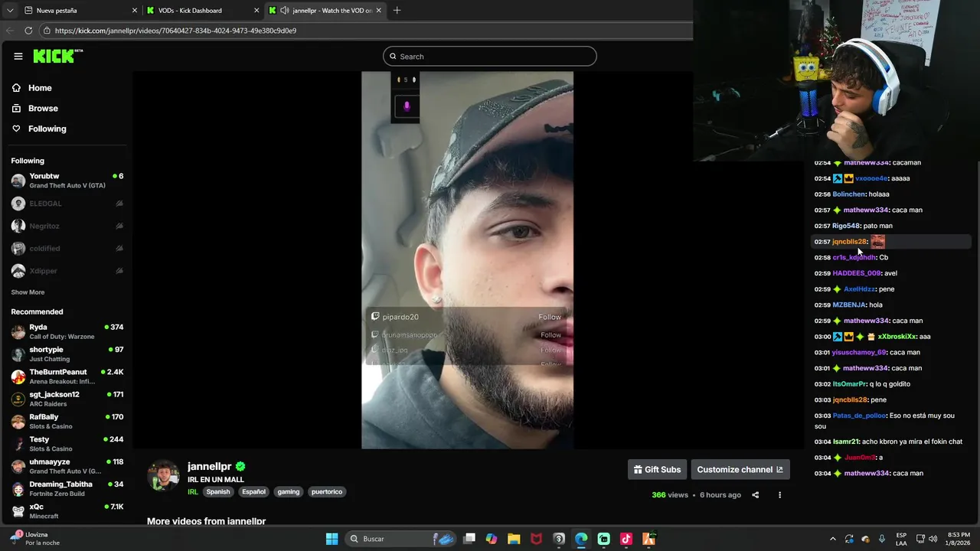Screen dimensions: 980x551
Task: Click the IRL category link
Action: (x=193, y=491)
